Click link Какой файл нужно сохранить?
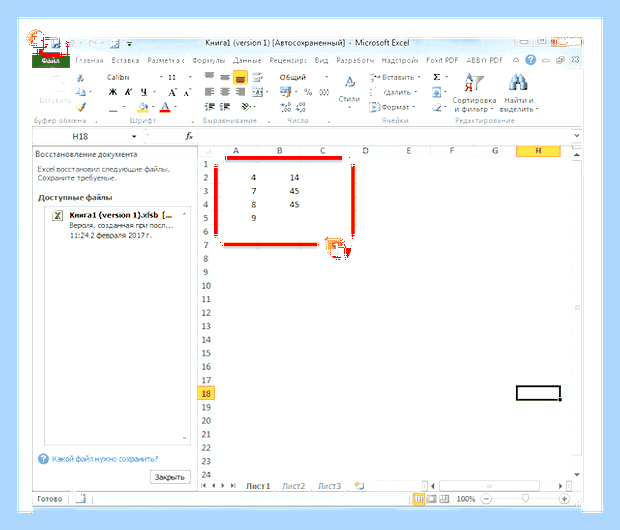This screenshot has height=530, width=620. pyautogui.click(x=105, y=459)
